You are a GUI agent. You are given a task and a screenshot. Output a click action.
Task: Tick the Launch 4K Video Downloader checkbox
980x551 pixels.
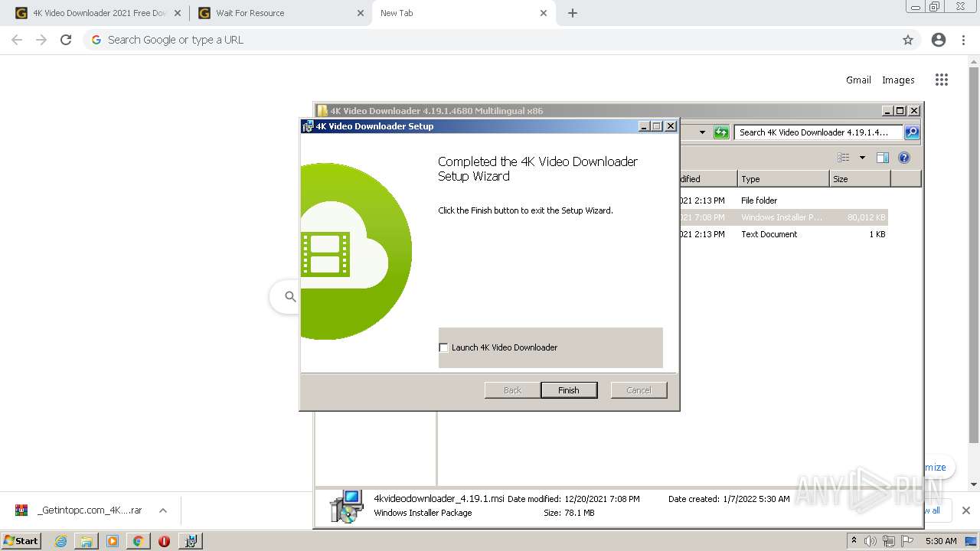pos(443,347)
